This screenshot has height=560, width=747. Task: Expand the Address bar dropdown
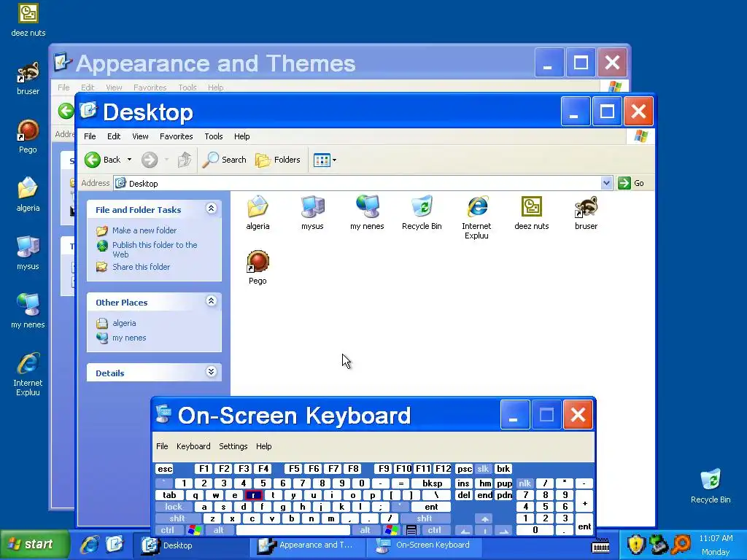[606, 183]
